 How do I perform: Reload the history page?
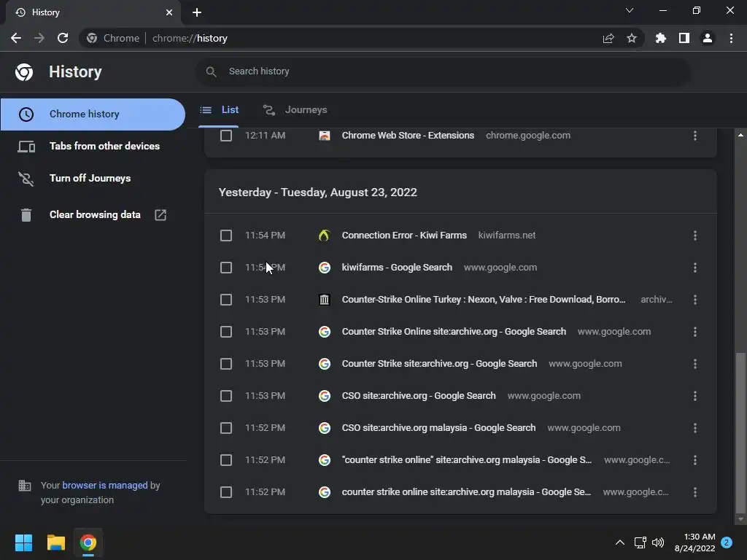[x=63, y=38]
